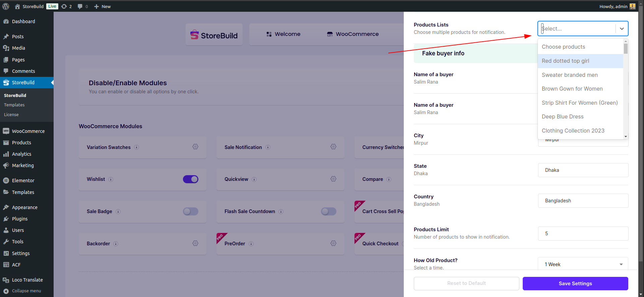
Task: Open Templates under StoreBuild menu
Action: pyautogui.click(x=14, y=105)
